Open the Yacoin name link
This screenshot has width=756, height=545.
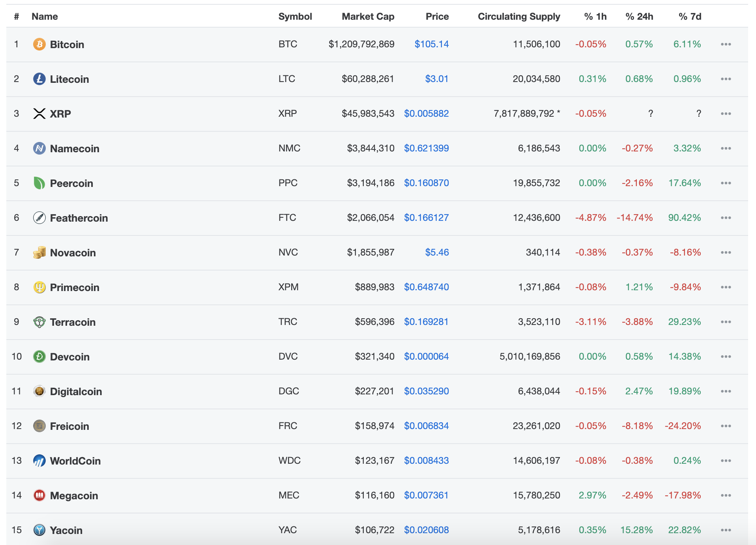tap(66, 530)
